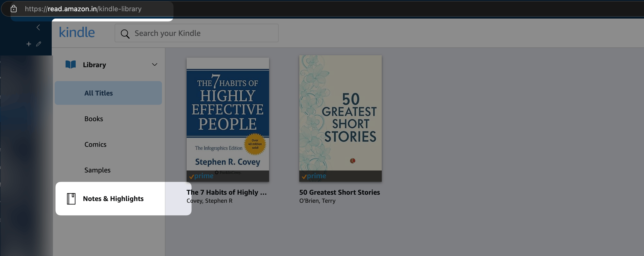Viewport: 644px width, 256px height.
Task: Click the magnifying glass search icon
Action: (x=125, y=33)
